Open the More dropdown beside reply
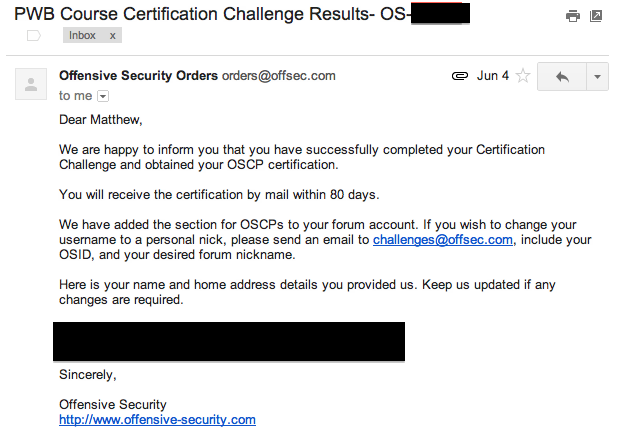 597,77
